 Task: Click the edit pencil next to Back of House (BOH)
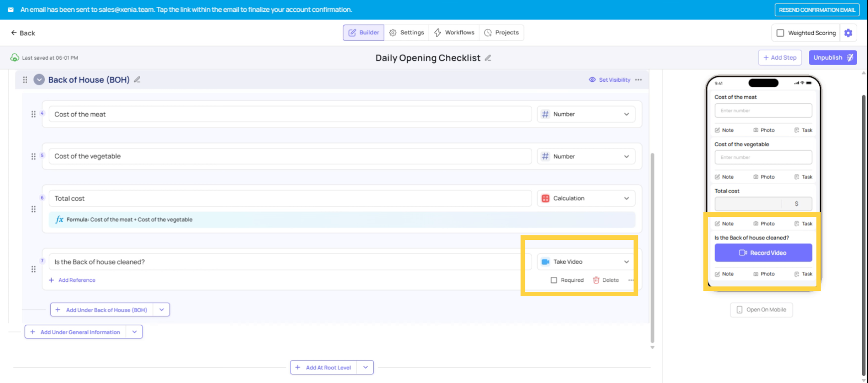(x=137, y=79)
